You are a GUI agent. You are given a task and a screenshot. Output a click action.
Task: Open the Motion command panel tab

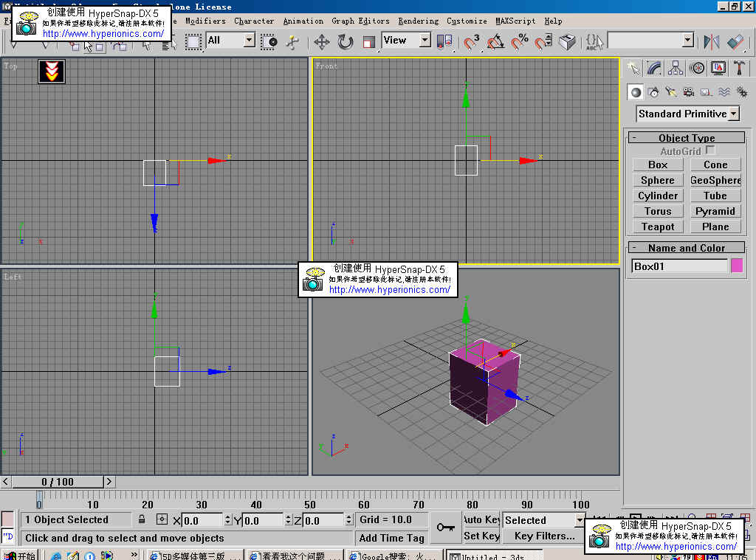click(x=697, y=69)
